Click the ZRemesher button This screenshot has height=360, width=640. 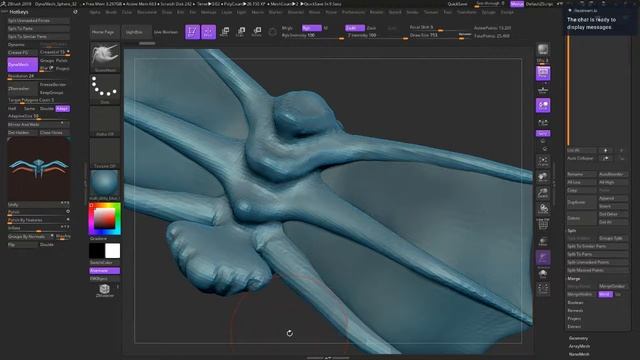point(22,89)
